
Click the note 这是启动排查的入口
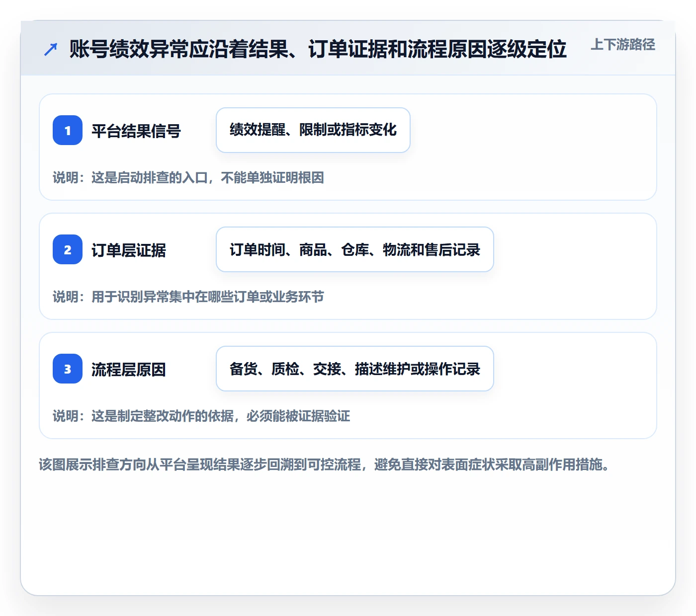coord(188,178)
